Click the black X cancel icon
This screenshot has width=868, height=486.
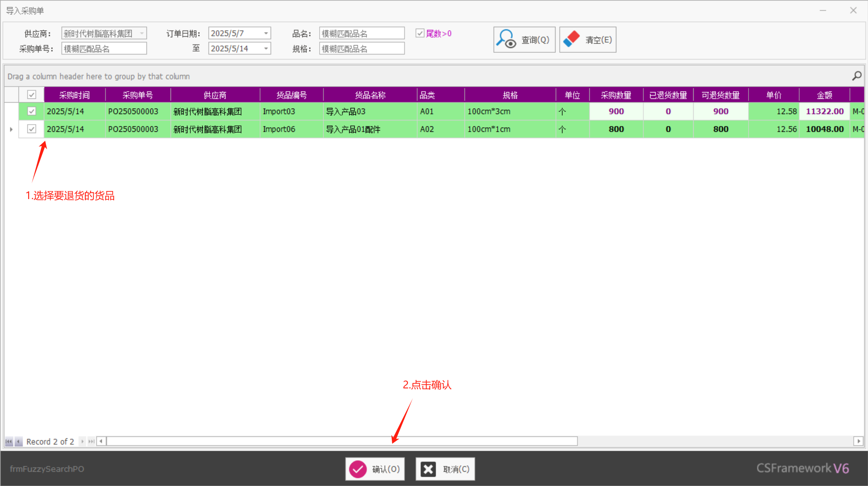coord(428,469)
